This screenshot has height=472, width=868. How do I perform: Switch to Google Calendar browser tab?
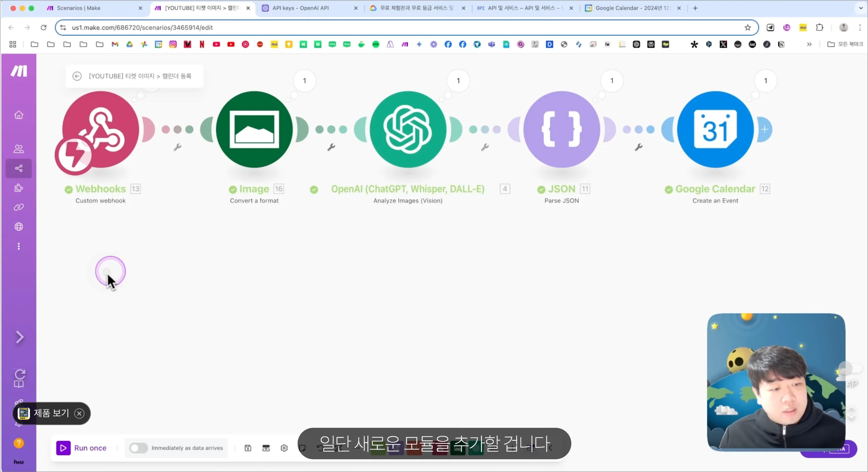pos(631,8)
